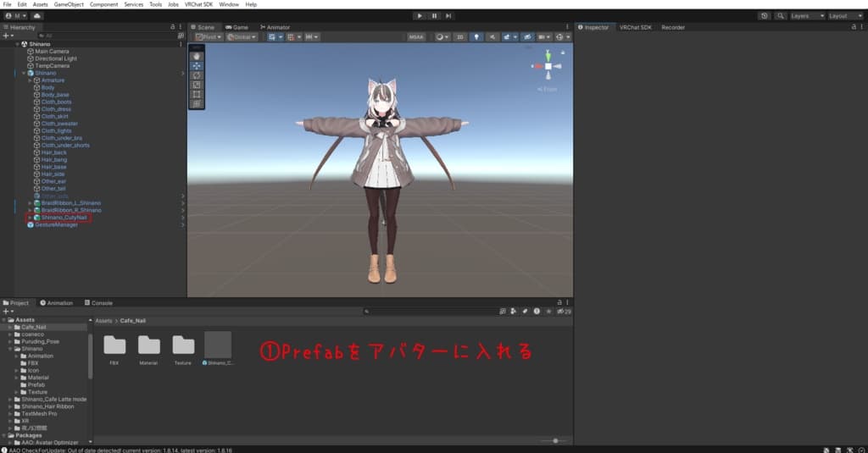
Task: Click the Play button
Action: [420, 16]
